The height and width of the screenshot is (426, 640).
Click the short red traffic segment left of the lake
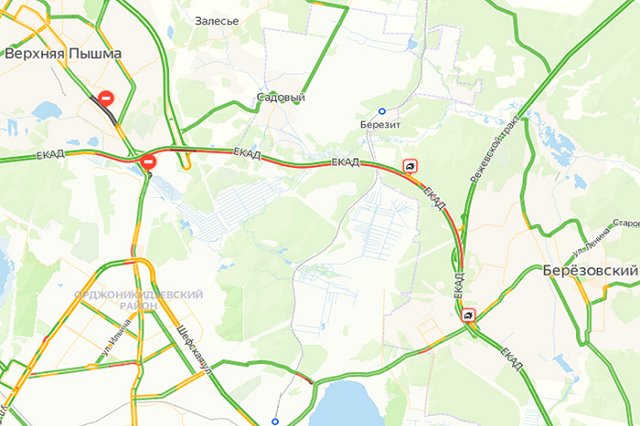click(x=304, y=378)
